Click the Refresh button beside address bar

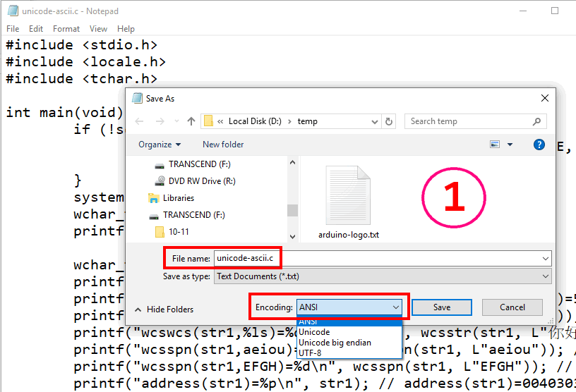[389, 121]
